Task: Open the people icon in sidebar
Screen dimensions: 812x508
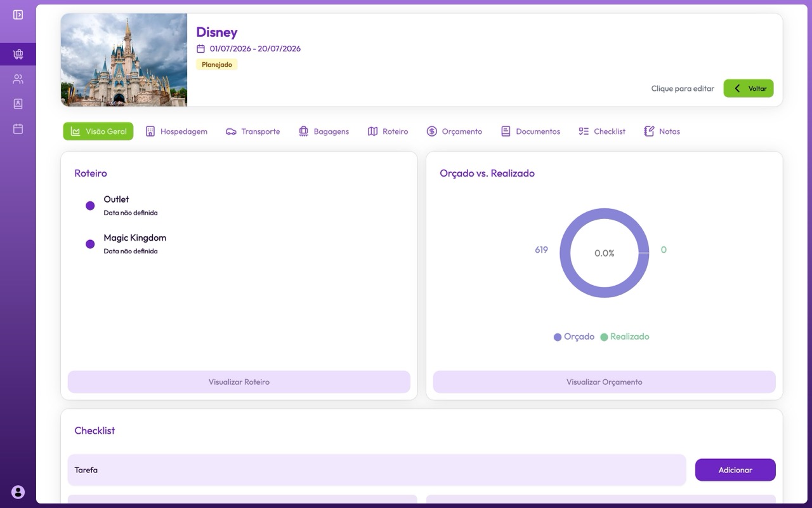Action: [18, 79]
